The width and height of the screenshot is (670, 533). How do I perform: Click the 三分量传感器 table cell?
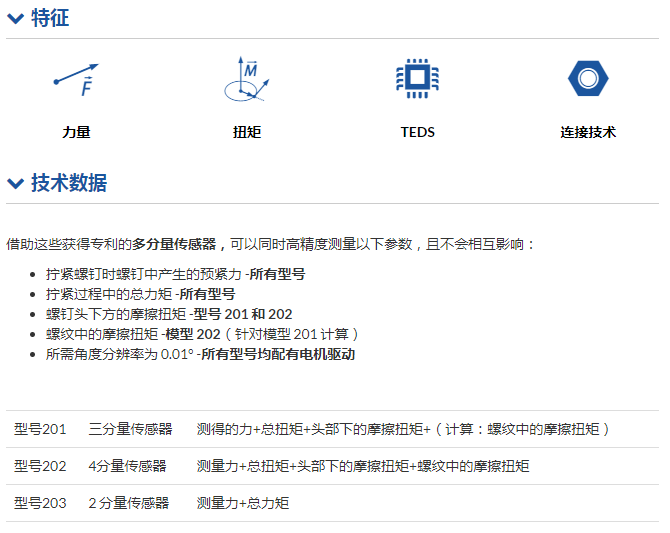click(130, 429)
